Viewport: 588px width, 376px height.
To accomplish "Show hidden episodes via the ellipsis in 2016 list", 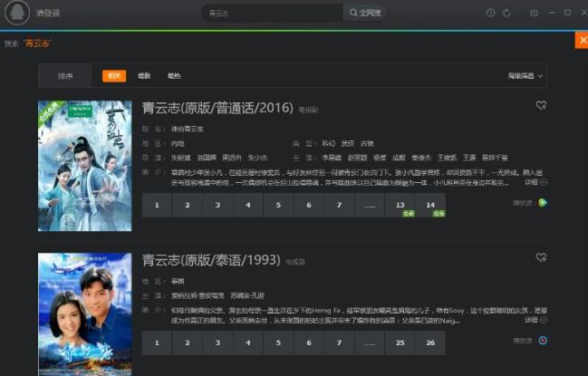I will click(370, 205).
